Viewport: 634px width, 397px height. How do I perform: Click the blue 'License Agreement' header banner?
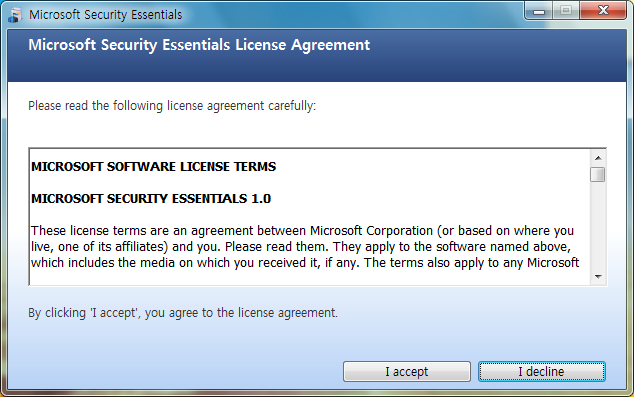point(317,55)
